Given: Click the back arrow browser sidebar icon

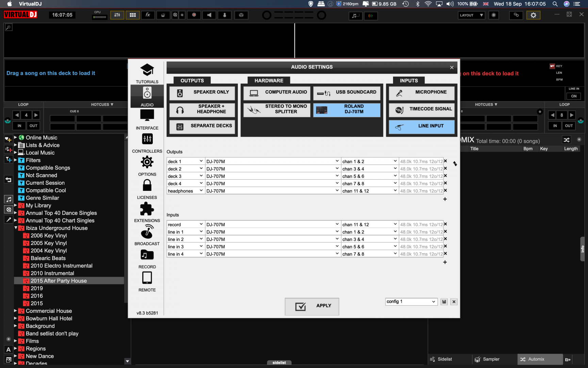Looking at the screenshot, I should 9,180.
